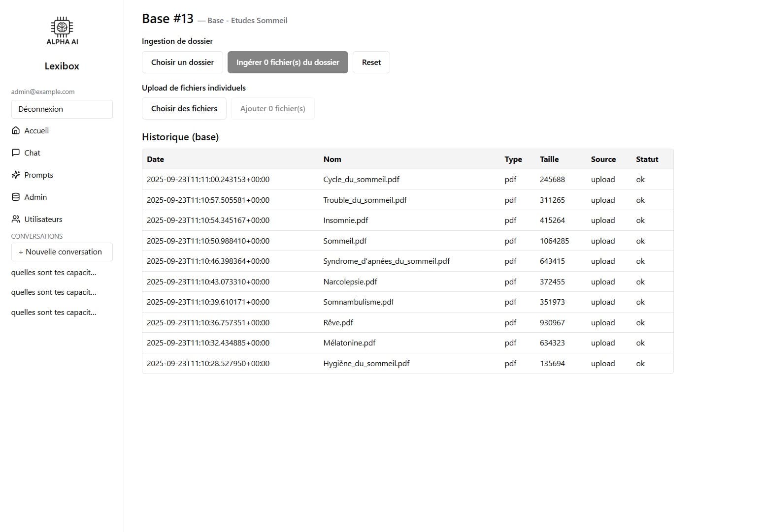Click the Cycle_du_sommeil.pdf entry
Screen dimensions: 763x532
[361, 179]
